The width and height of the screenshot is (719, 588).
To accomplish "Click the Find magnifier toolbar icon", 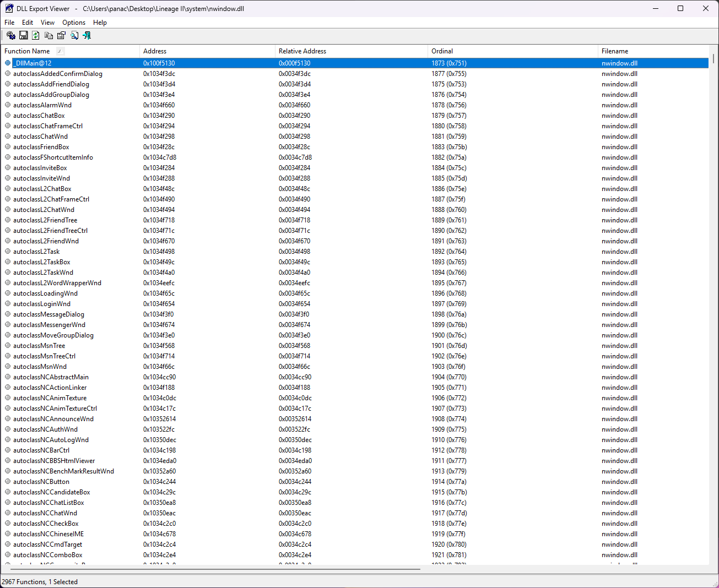I will click(74, 35).
